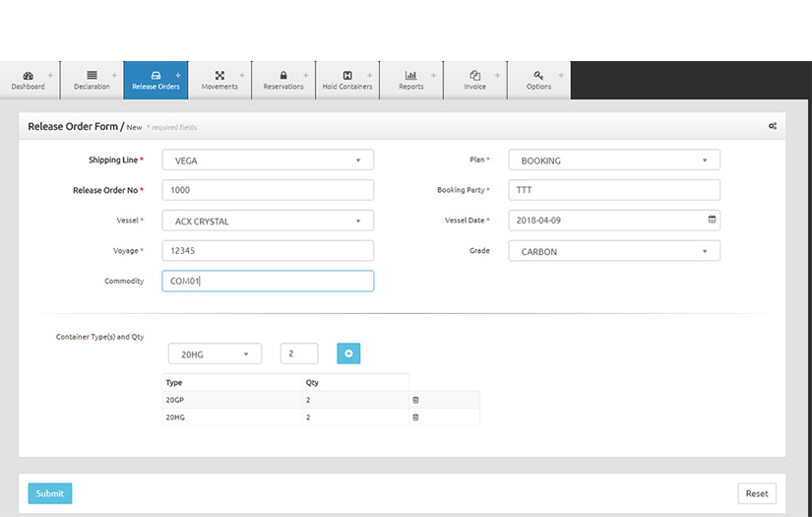This screenshot has height=517, width=812.
Task: Expand the Shipping Line dropdown
Action: click(268, 161)
